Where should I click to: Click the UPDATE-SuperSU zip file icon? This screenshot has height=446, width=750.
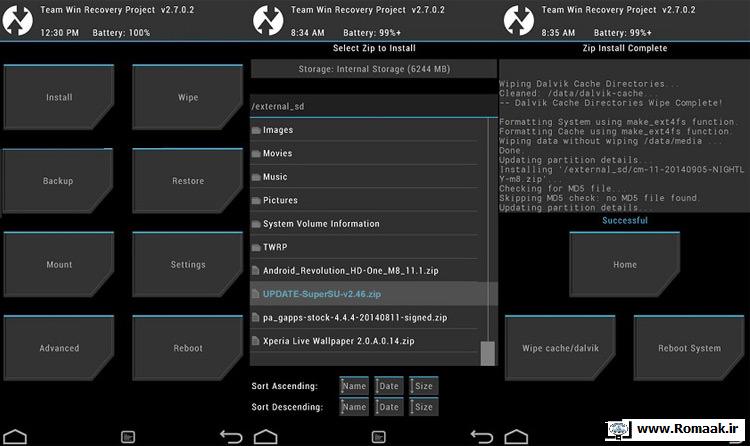[256, 294]
